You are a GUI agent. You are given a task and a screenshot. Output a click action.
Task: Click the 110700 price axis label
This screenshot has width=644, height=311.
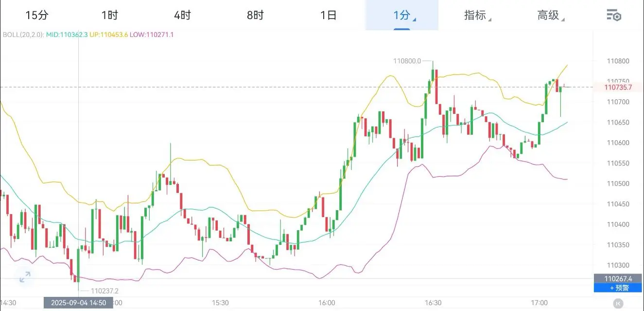tap(618, 102)
